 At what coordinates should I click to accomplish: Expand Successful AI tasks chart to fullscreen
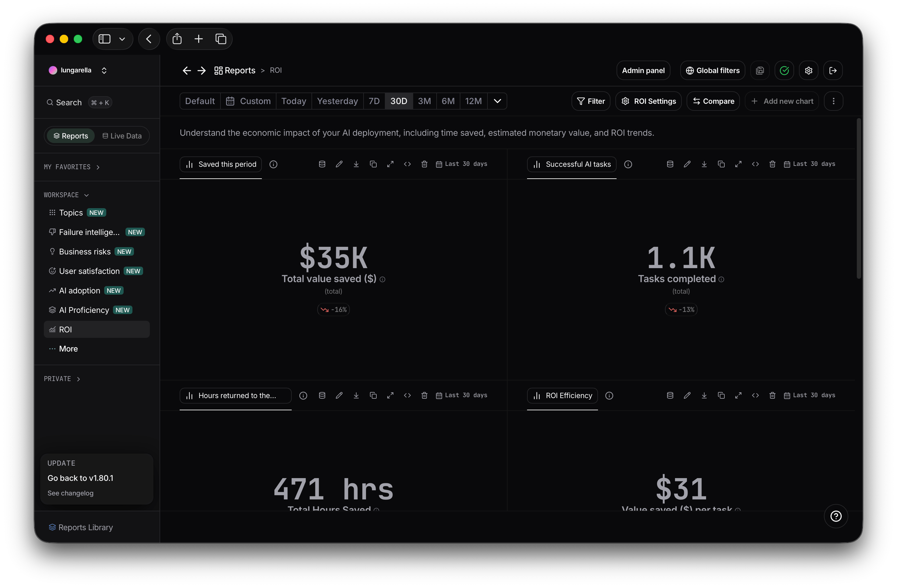738,164
